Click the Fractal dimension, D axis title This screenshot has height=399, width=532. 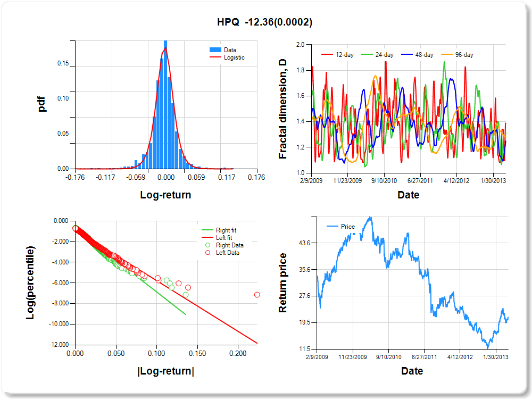point(282,109)
